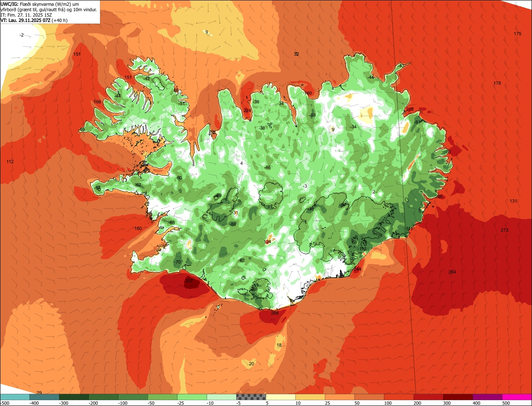Click the '178' value in the northeast sea
The image size is (532, 406).
[x=497, y=83]
